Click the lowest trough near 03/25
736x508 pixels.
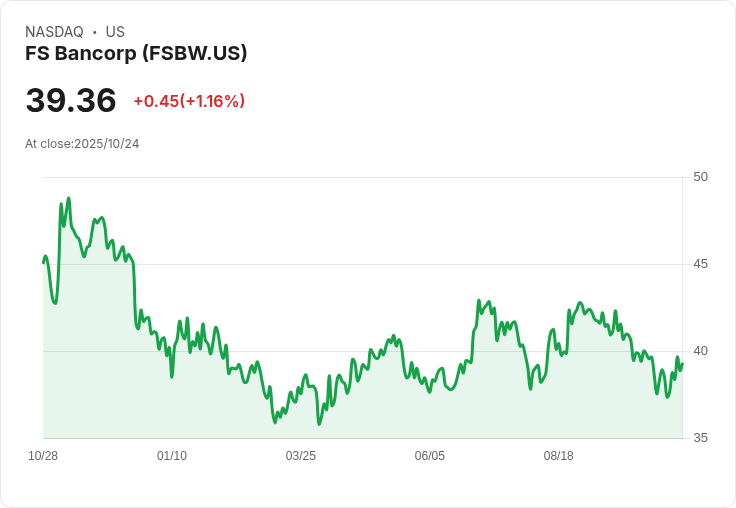click(x=319, y=424)
